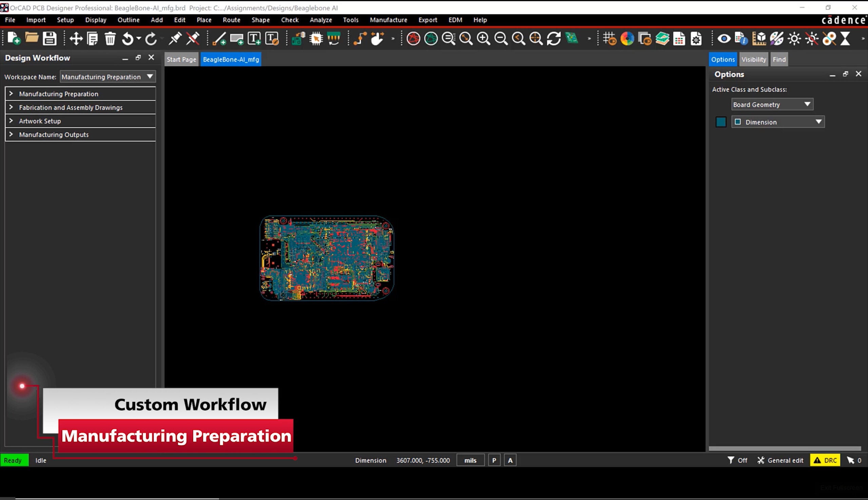Click the BeagleBone board in the canvas

[x=327, y=258]
